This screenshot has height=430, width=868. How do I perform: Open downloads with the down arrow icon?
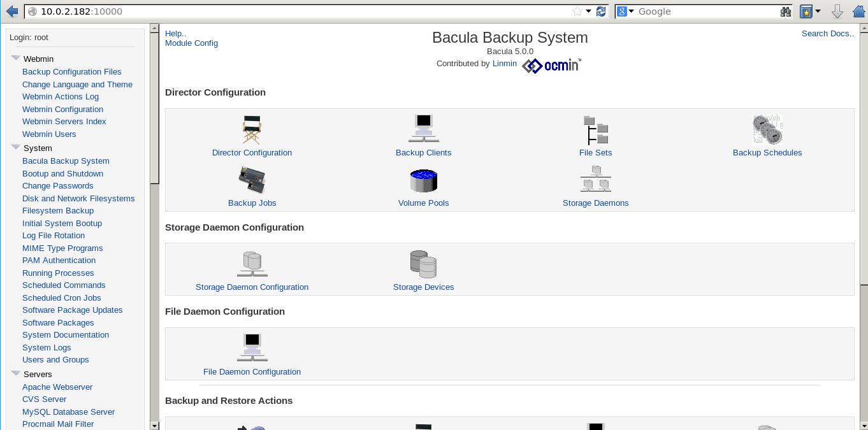837,11
